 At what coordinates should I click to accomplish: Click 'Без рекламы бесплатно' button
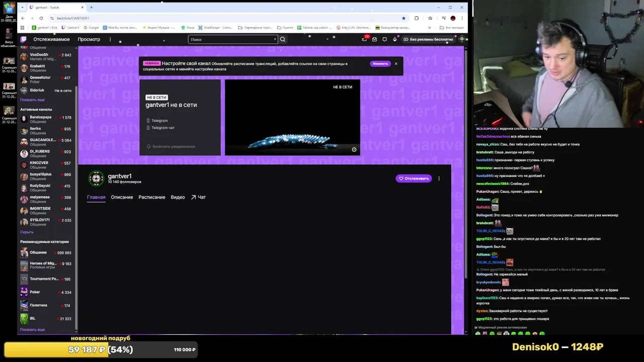428,39
